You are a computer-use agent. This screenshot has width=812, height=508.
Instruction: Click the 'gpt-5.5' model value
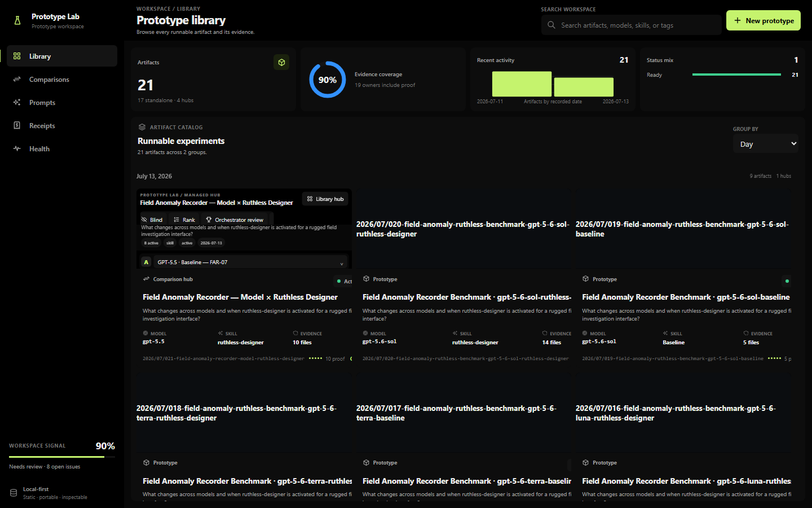[x=153, y=341]
